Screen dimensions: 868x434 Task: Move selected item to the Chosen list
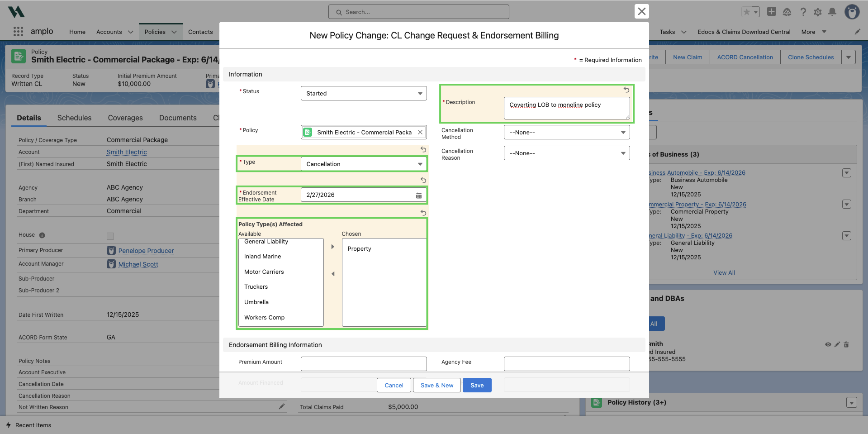[333, 247]
